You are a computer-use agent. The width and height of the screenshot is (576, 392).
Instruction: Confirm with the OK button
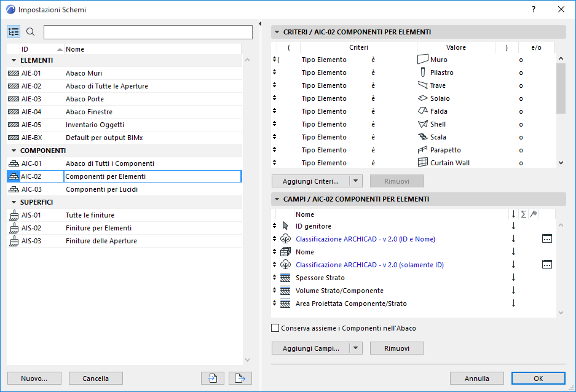pyautogui.click(x=538, y=378)
